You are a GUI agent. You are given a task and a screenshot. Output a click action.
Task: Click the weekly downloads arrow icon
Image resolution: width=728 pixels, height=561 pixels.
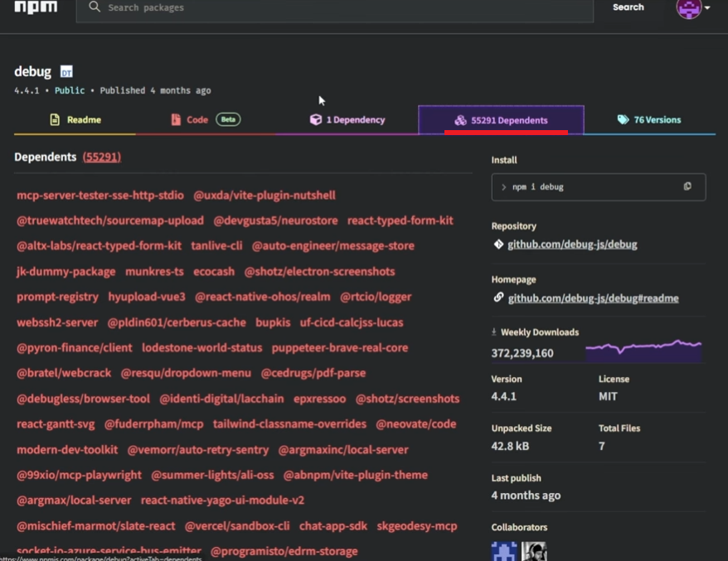click(x=494, y=331)
